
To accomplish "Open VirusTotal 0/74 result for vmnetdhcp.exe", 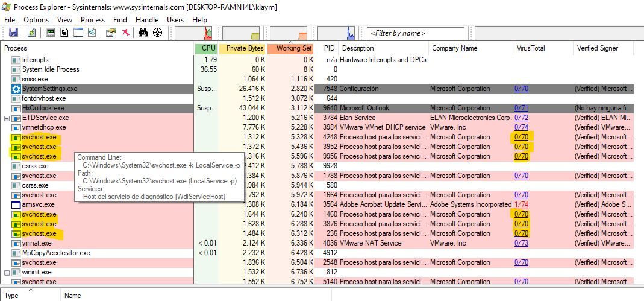I will coord(521,127).
